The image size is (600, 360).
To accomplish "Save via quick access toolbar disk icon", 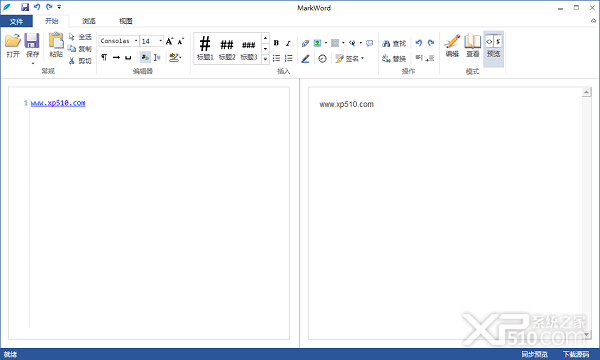I will [x=25, y=7].
